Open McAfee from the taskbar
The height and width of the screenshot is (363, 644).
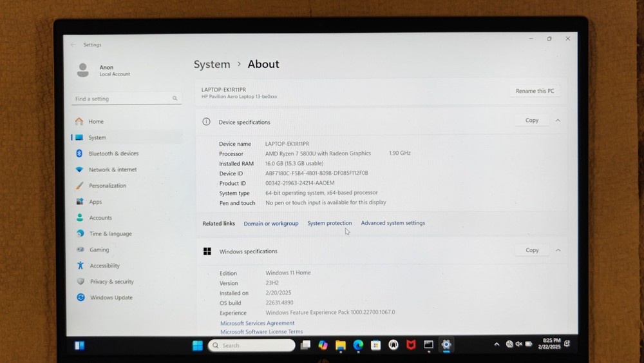click(411, 345)
